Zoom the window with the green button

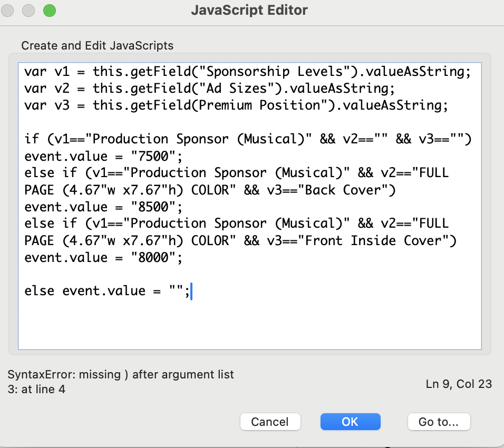pos(49,10)
